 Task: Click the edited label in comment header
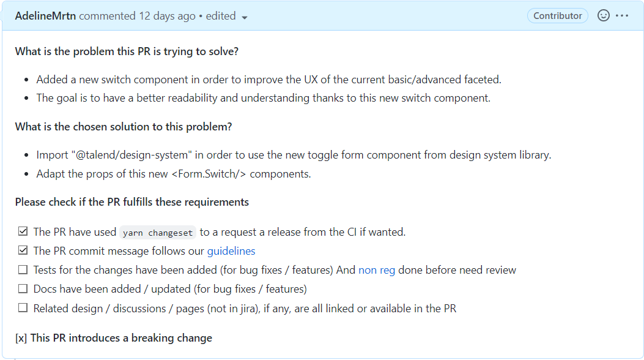point(221,16)
